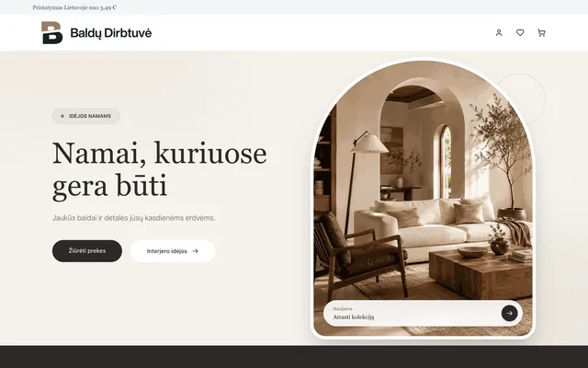The width and height of the screenshot is (588, 368).
Task: Open the shopping cart icon
Action: 541,33
